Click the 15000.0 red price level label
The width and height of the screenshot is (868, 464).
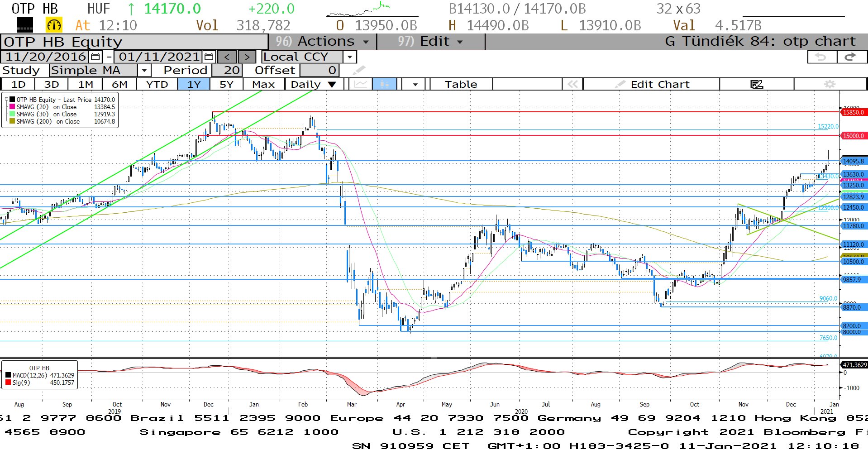pyautogui.click(x=854, y=136)
